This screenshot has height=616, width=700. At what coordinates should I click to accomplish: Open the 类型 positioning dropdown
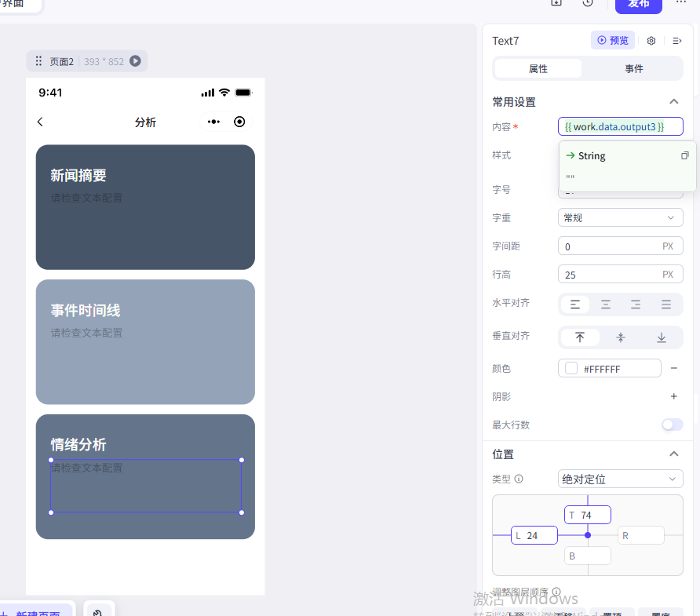(x=620, y=479)
